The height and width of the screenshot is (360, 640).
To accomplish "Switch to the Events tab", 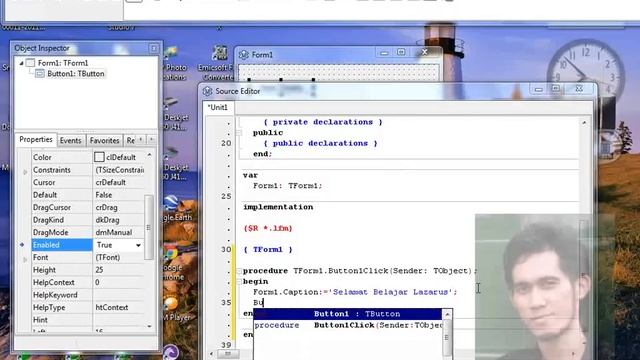I will tap(70, 140).
